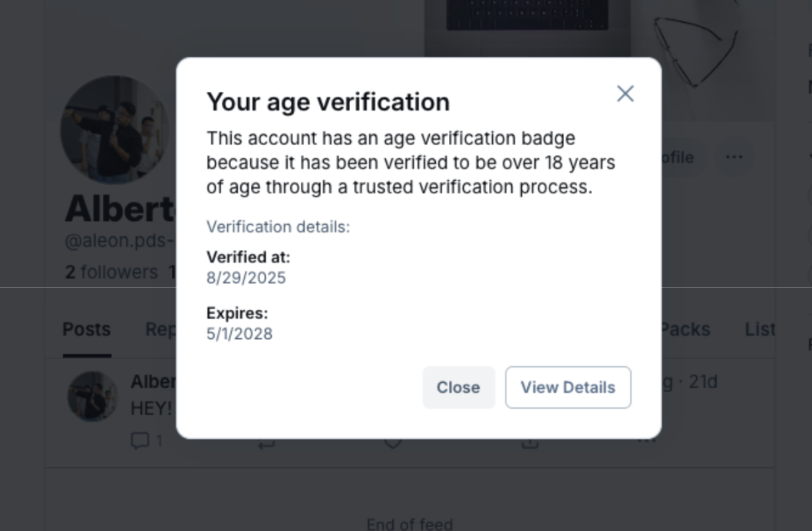812x531 pixels.
Task: Select the Starter Packs tab
Action: (x=685, y=329)
